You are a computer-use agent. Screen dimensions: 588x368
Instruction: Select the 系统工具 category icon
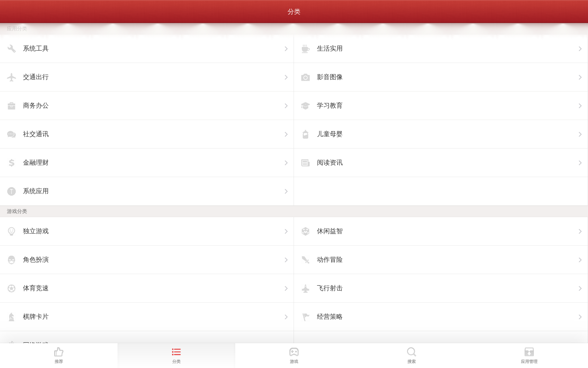click(11, 49)
